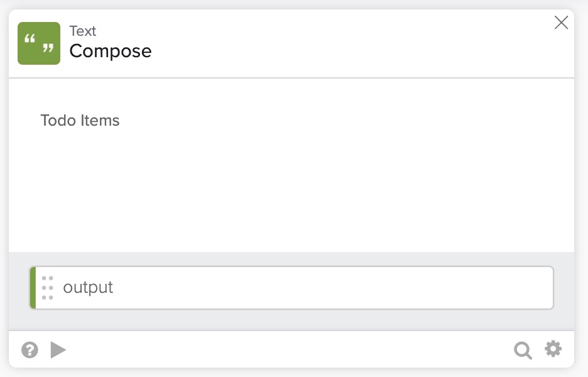The height and width of the screenshot is (377, 588).
Task: Place cursor right after "Todo Items" text
Action: pyautogui.click(x=121, y=120)
